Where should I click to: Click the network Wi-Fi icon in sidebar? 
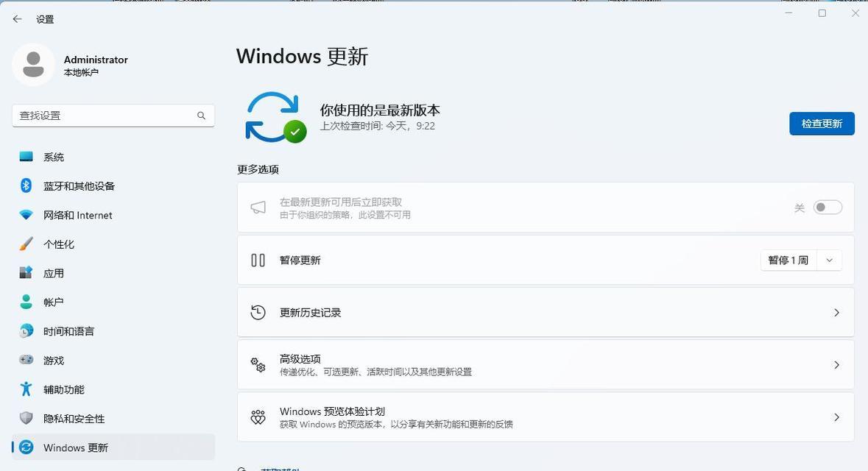[26, 215]
